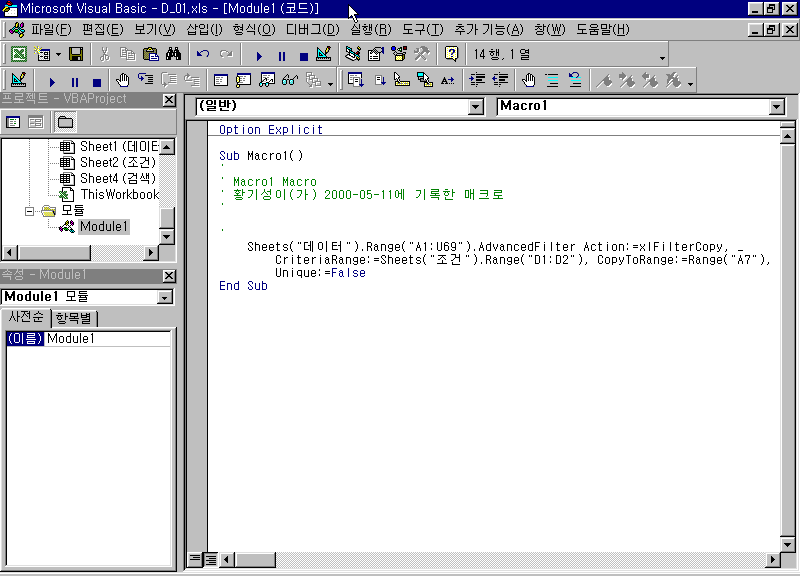Toggle Design Mode on the debug toolbar

click(x=18, y=80)
